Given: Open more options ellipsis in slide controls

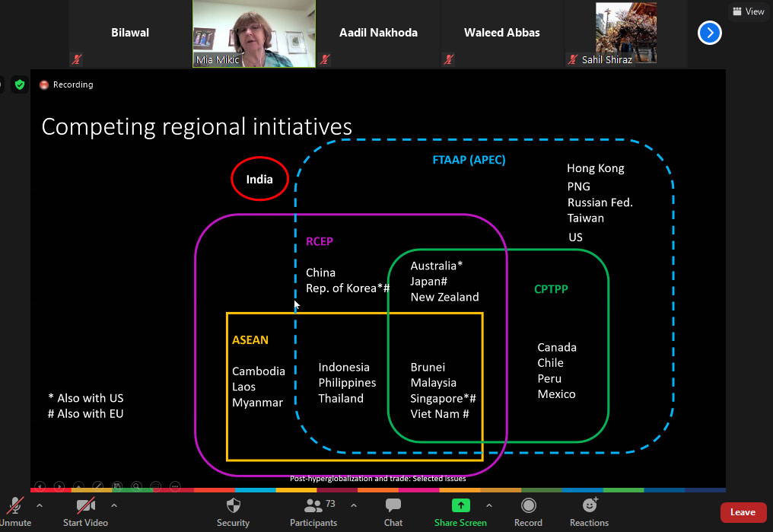Looking at the screenshot, I should pos(175,486).
